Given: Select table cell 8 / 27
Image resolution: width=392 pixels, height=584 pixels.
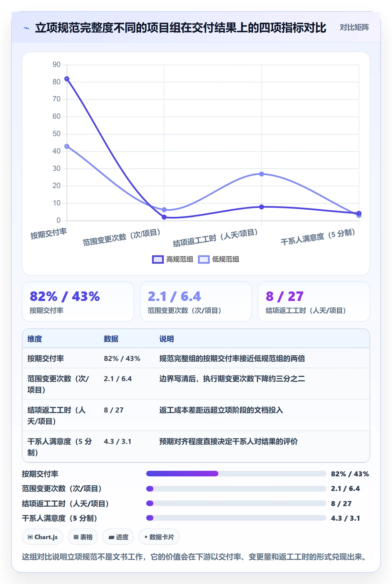Looking at the screenshot, I should click(114, 410).
